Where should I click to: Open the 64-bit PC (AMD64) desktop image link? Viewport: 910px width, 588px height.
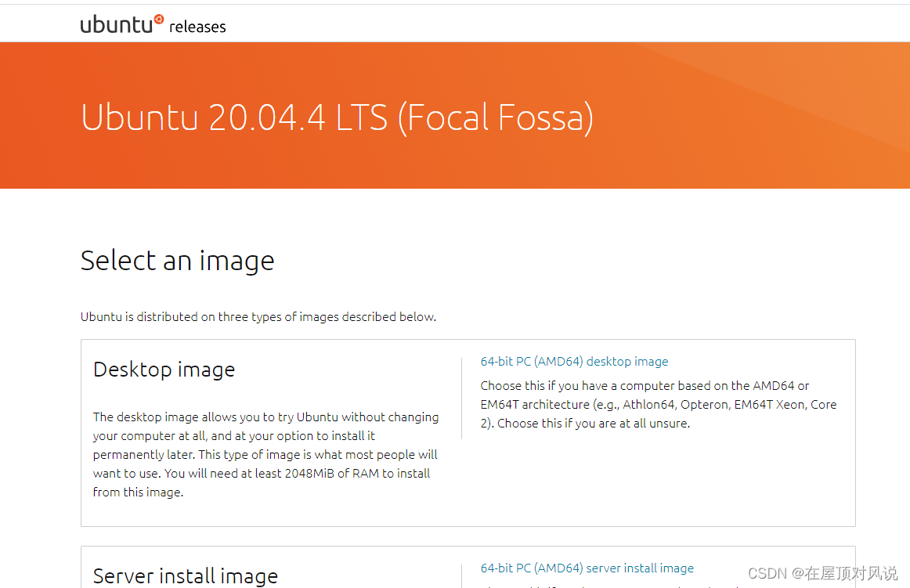pyautogui.click(x=574, y=361)
